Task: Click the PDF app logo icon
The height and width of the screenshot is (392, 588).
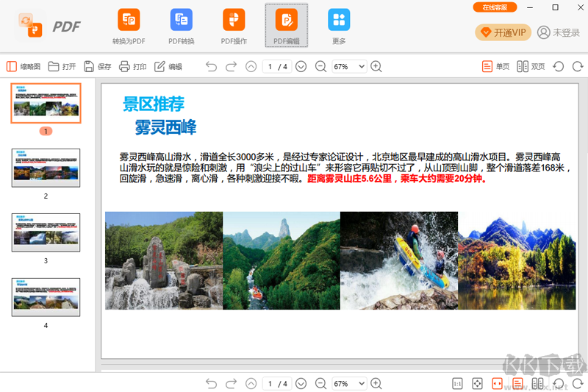Action: [x=30, y=26]
